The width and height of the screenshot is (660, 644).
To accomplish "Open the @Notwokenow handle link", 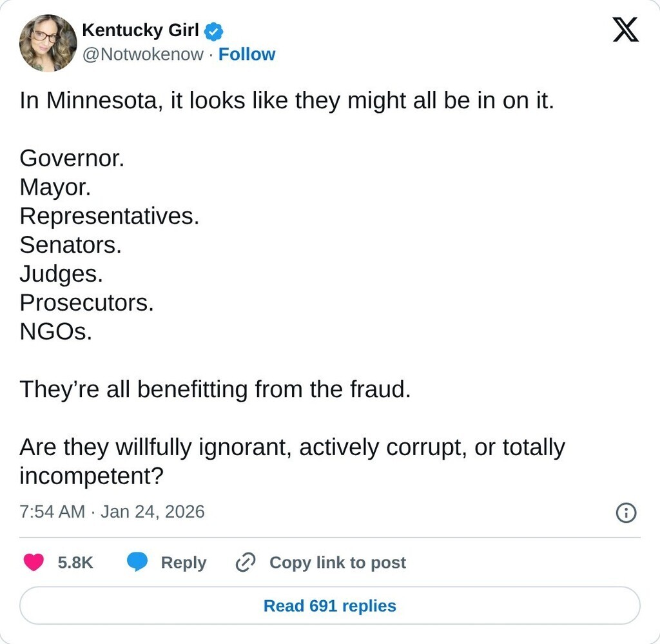I will coord(142,55).
